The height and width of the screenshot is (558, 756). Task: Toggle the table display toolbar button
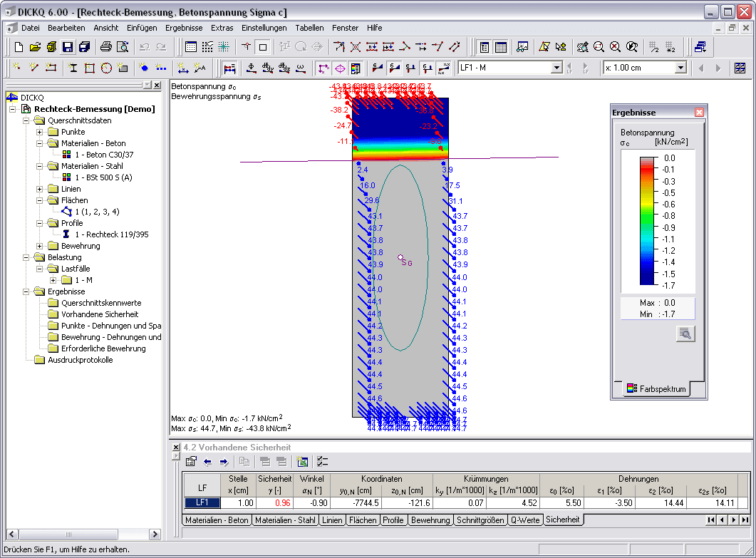(x=501, y=47)
